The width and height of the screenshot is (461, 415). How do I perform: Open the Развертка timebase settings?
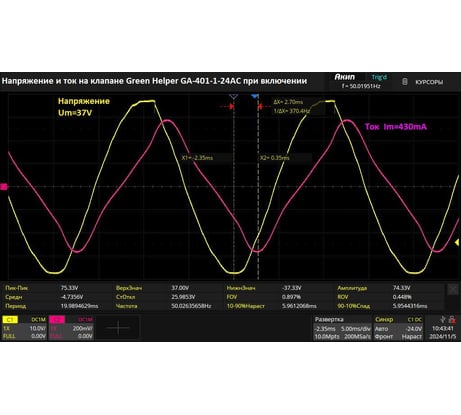pyautogui.click(x=342, y=328)
